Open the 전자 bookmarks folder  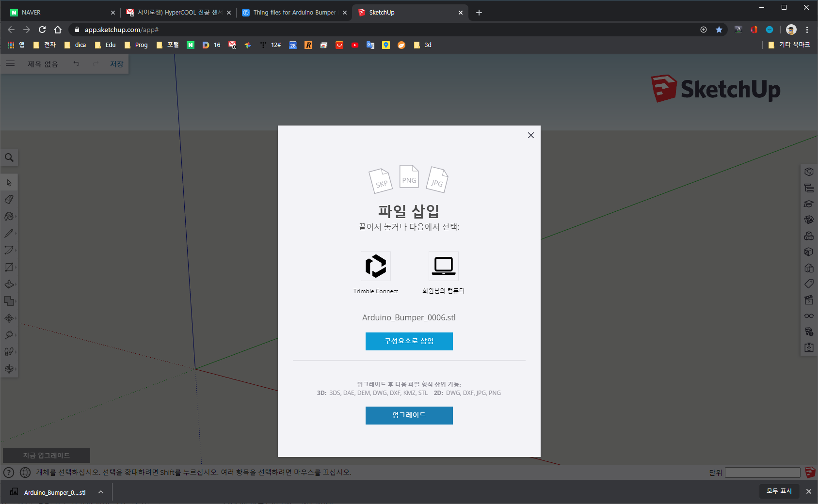45,45
